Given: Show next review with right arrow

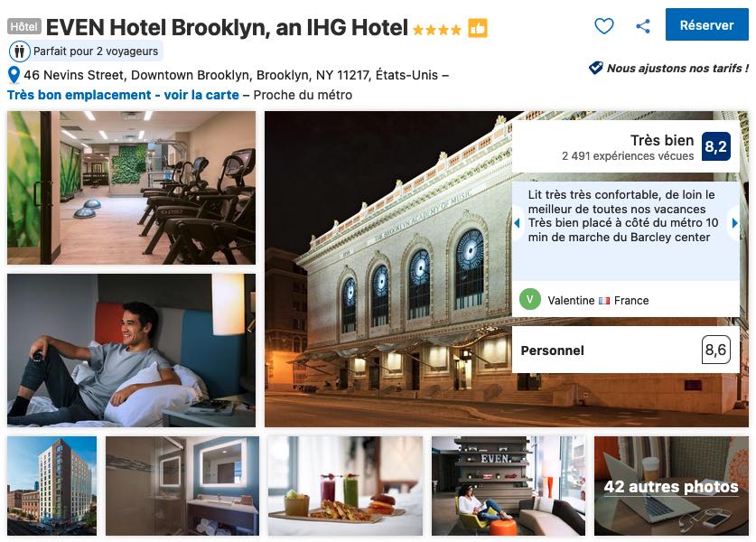Looking at the screenshot, I should point(734,223).
